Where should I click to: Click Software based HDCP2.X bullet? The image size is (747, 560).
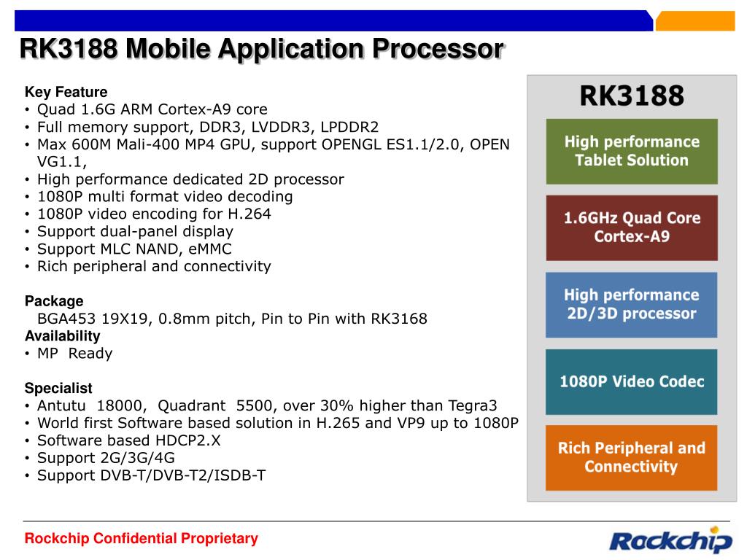(x=129, y=440)
